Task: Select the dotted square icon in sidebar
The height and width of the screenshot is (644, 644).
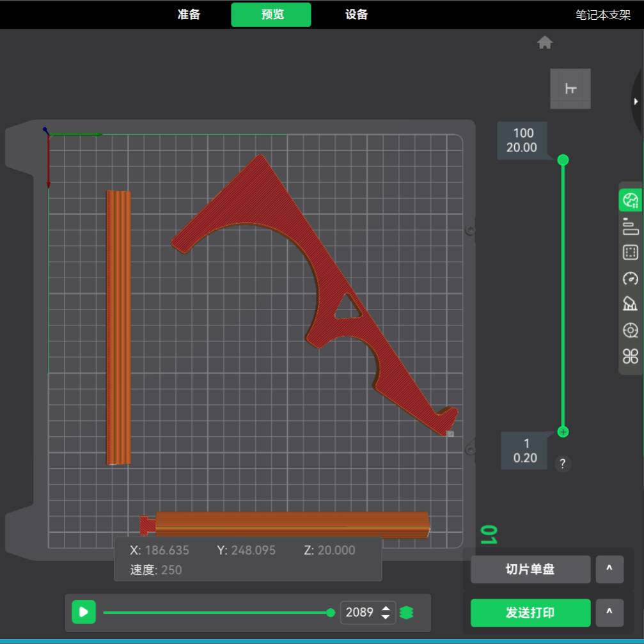Action: (631, 253)
